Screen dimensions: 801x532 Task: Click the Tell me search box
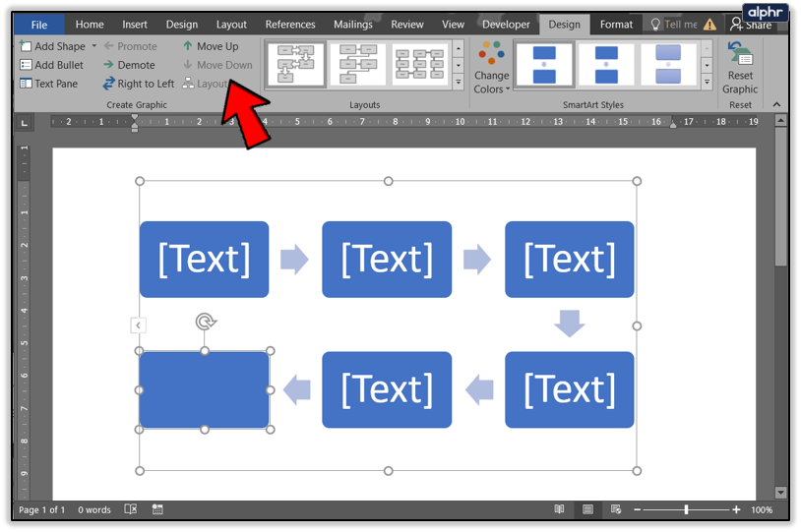674,25
